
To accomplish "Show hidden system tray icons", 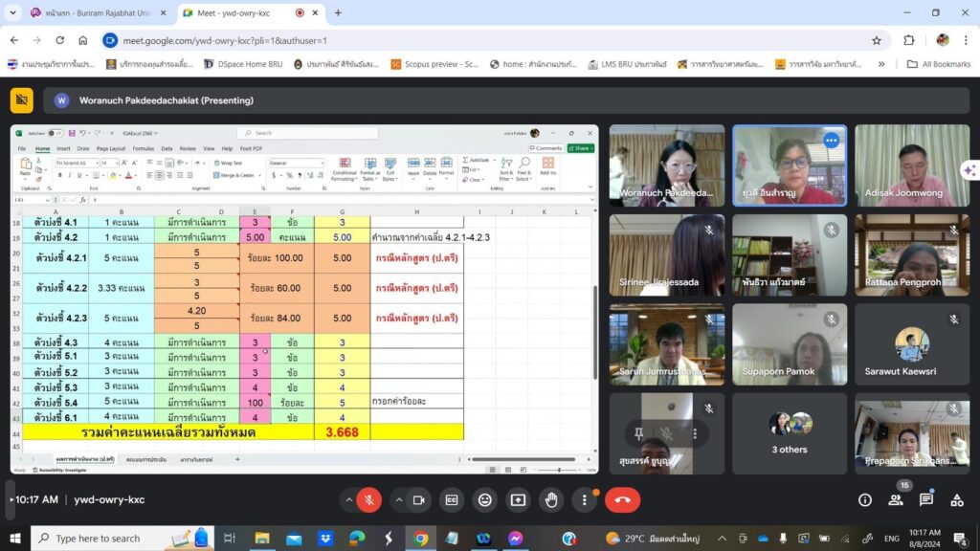I will click(x=722, y=538).
